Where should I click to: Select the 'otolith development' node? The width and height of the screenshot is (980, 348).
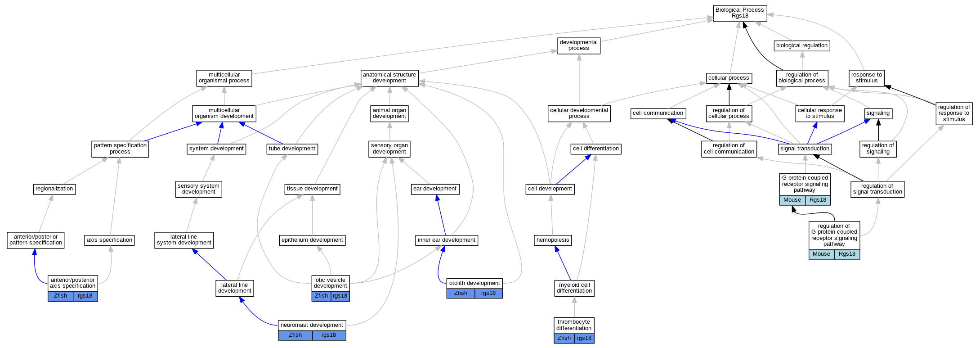(474, 284)
